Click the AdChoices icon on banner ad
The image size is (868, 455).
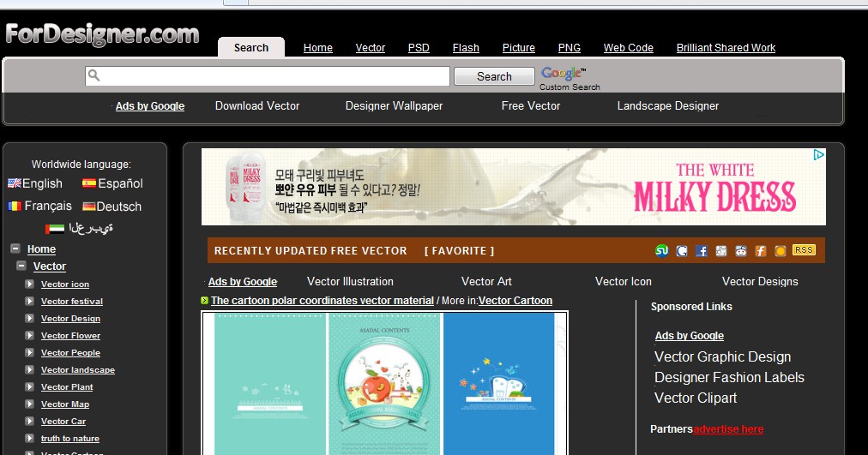[819, 155]
